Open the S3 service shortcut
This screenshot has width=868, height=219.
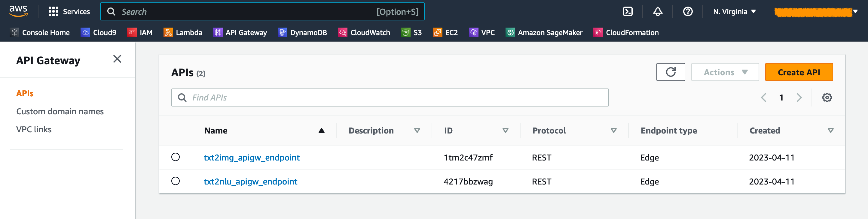pos(411,33)
